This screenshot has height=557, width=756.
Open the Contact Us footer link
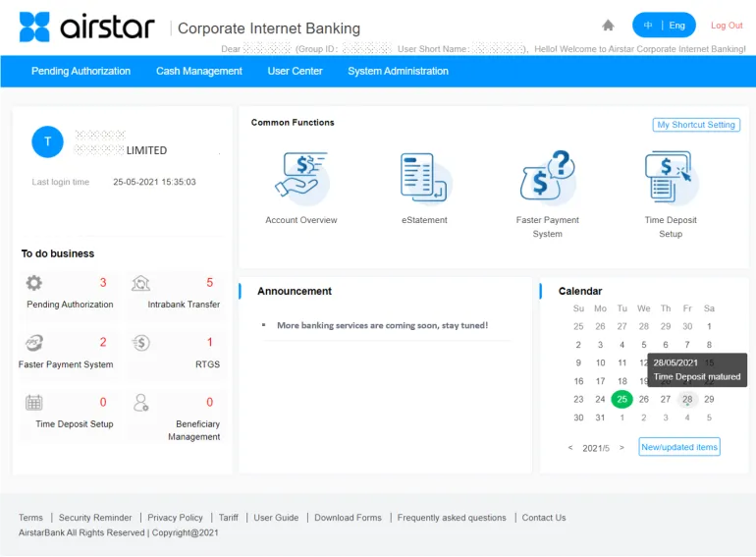point(544,518)
